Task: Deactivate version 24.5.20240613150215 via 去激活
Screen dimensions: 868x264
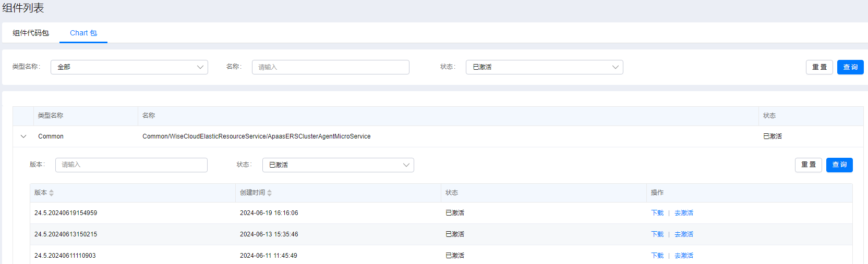Action: (684, 234)
